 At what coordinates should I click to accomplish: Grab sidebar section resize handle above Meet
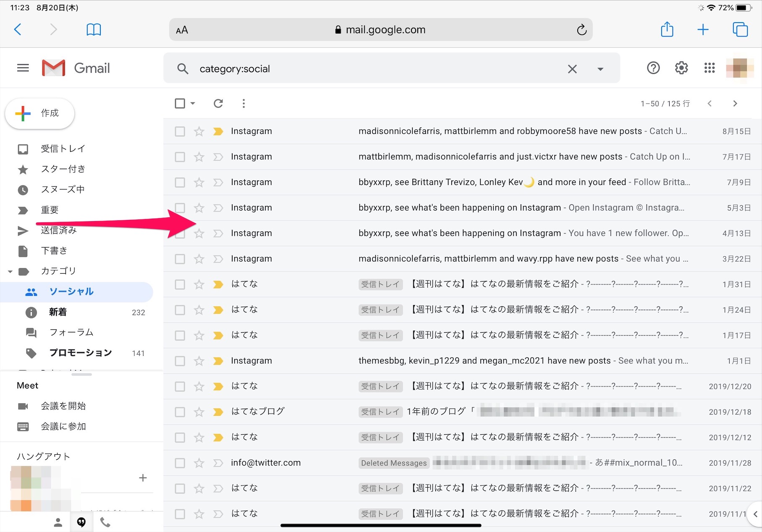click(81, 374)
